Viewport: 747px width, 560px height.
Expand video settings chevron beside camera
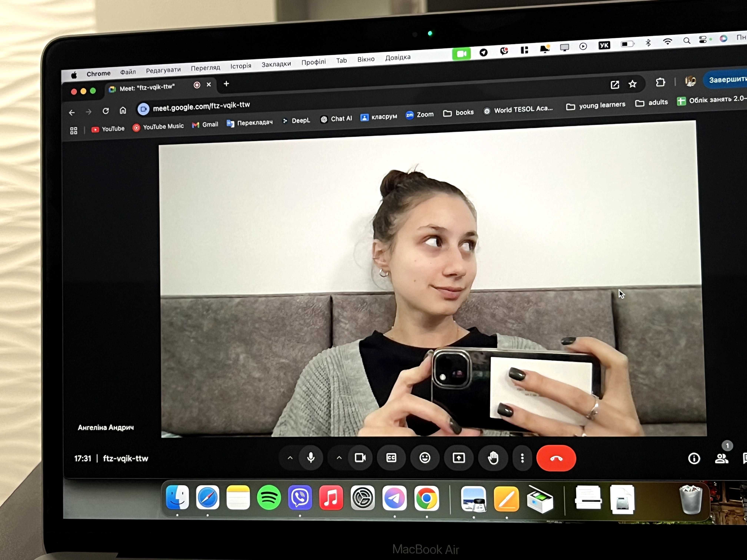click(339, 458)
